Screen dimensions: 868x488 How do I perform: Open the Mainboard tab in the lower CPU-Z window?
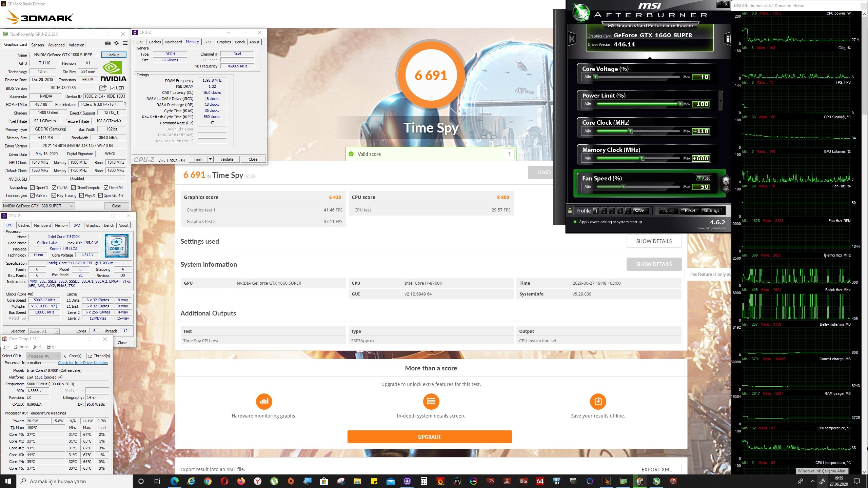pos(42,225)
